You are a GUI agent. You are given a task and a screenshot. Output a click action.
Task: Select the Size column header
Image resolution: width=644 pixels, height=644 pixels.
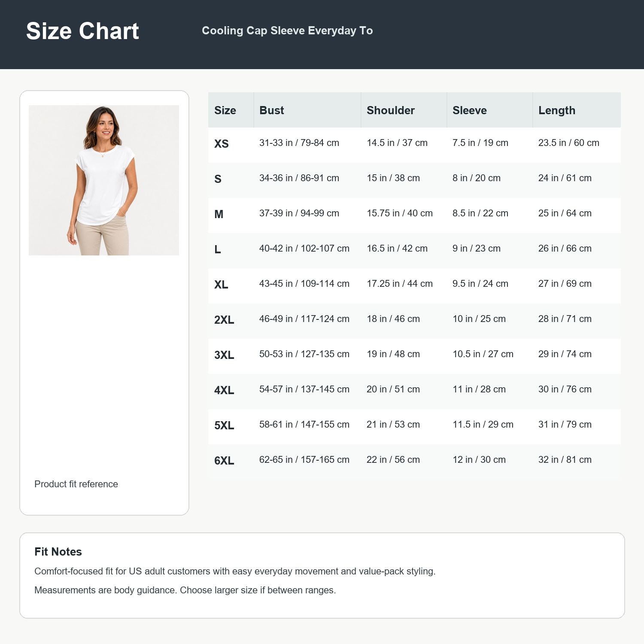225,110
